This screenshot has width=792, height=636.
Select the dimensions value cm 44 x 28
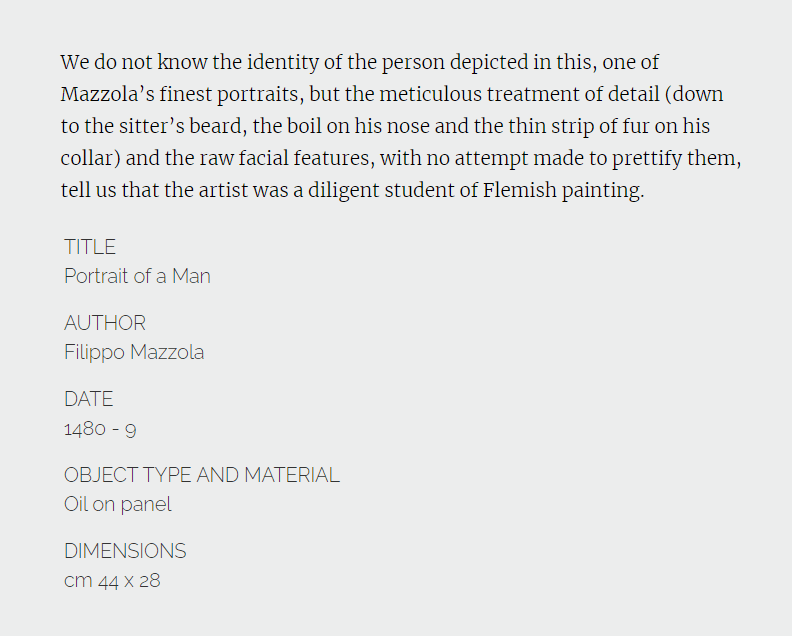coord(112,581)
